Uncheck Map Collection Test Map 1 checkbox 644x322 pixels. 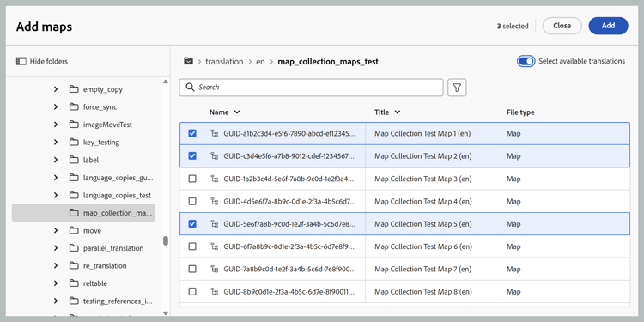(x=192, y=133)
